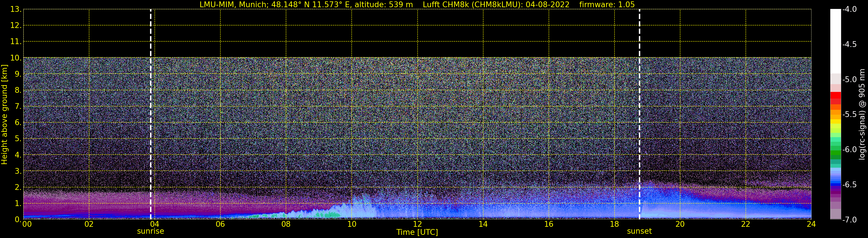Click the 'log(rc-signal) @ 905 nm' colorbar label

point(862,114)
